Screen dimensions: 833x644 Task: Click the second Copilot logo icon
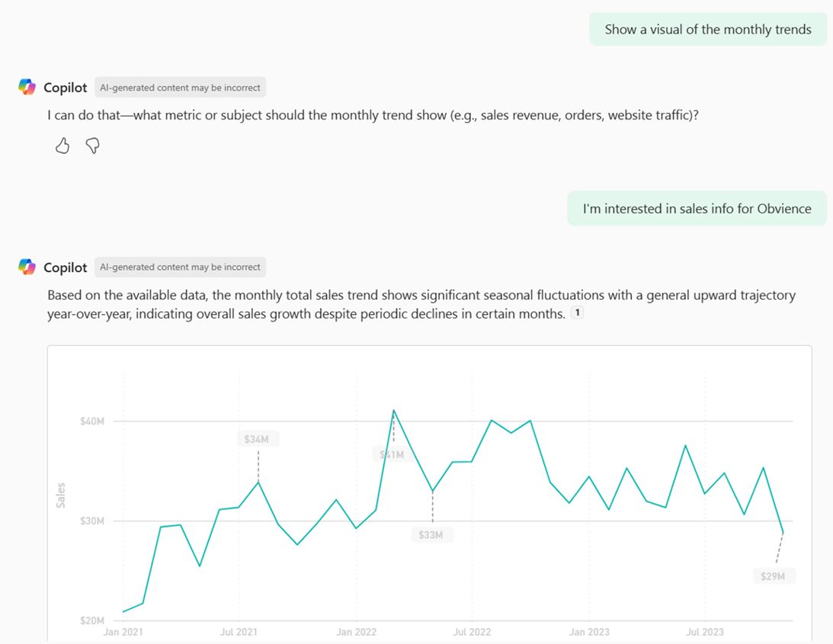[x=27, y=267]
